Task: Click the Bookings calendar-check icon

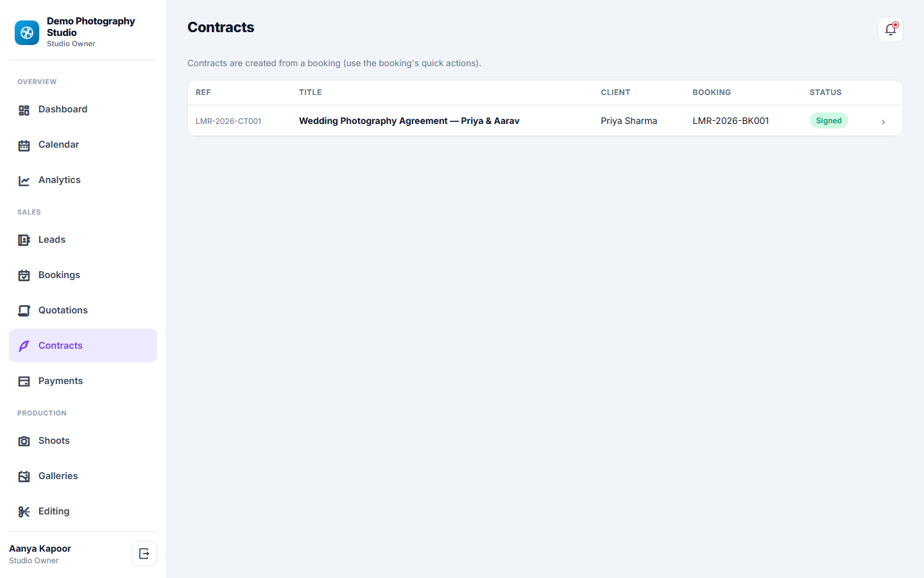Action: coord(24,276)
